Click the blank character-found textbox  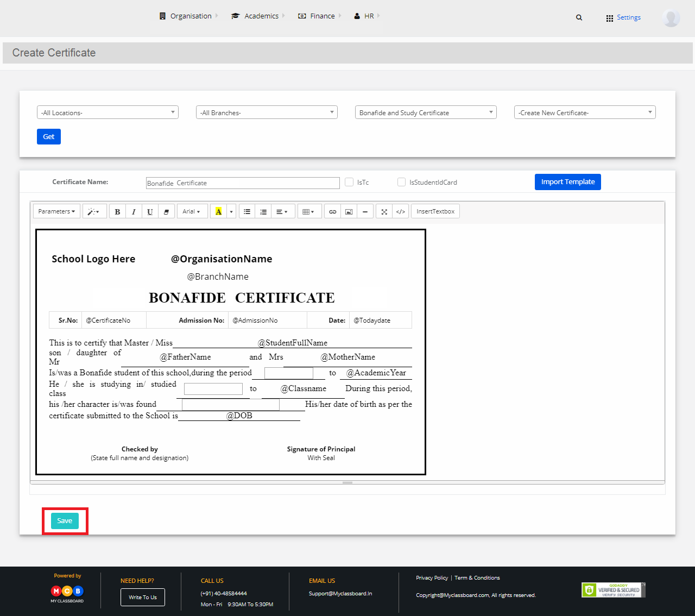(231, 405)
